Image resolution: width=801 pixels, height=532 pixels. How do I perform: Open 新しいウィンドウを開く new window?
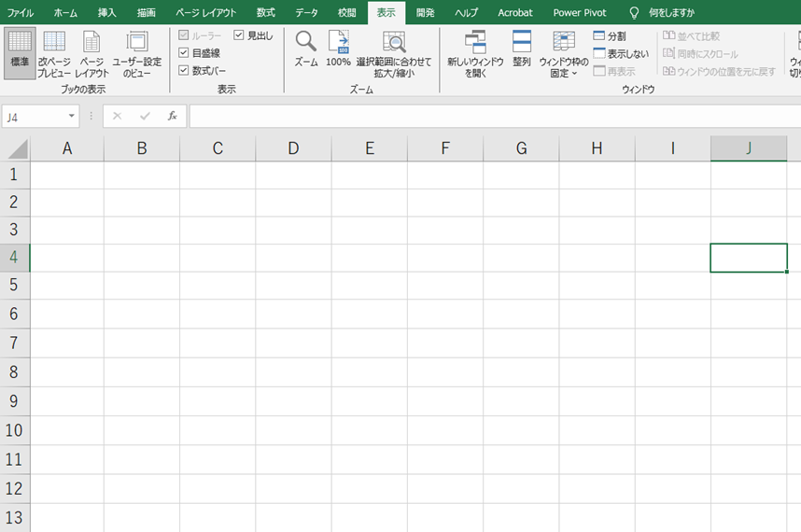coord(475,42)
